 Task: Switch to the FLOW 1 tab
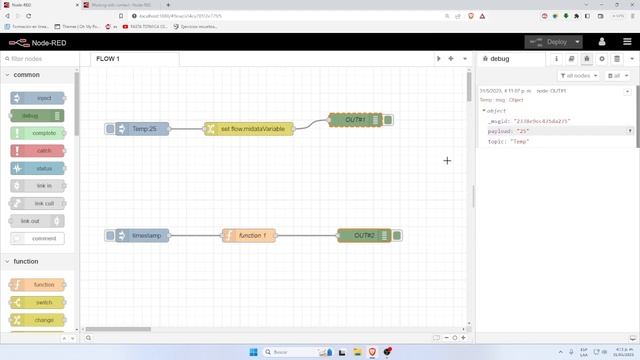(135, 59)
